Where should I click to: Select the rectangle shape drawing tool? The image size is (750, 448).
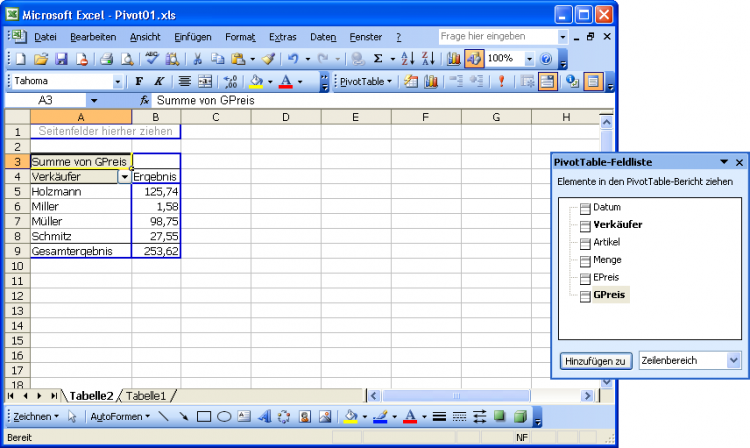(203, 416)
